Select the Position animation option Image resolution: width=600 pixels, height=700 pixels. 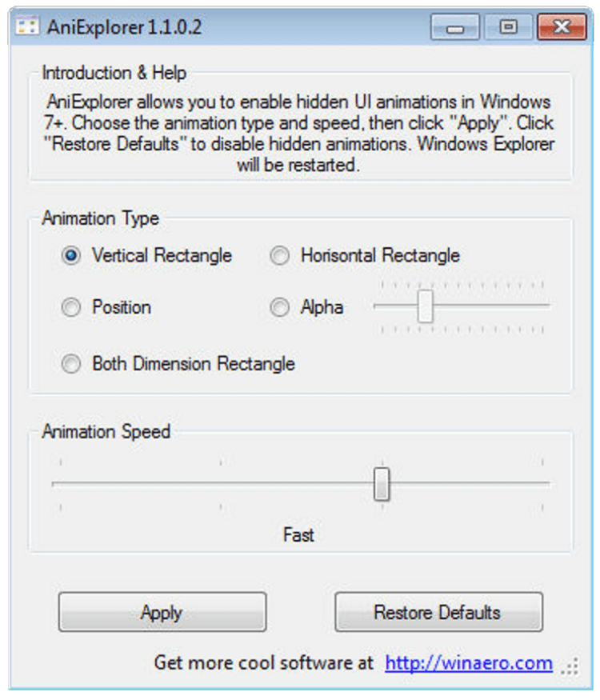(72, 307)
